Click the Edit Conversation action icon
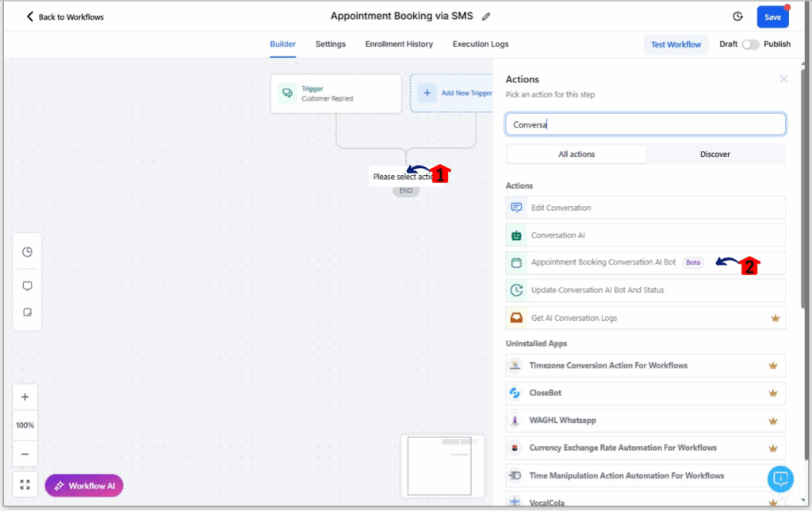The height and width of the screenshot is (511, 812). click(516, 208)
